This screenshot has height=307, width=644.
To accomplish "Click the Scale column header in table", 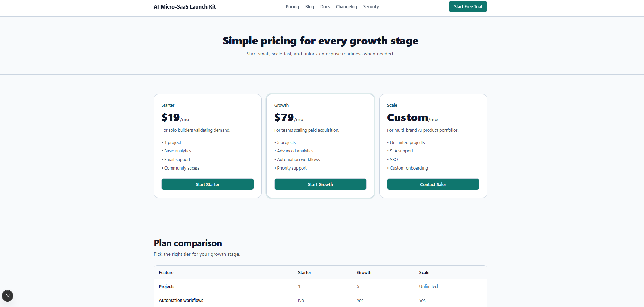I will [424, 273].
